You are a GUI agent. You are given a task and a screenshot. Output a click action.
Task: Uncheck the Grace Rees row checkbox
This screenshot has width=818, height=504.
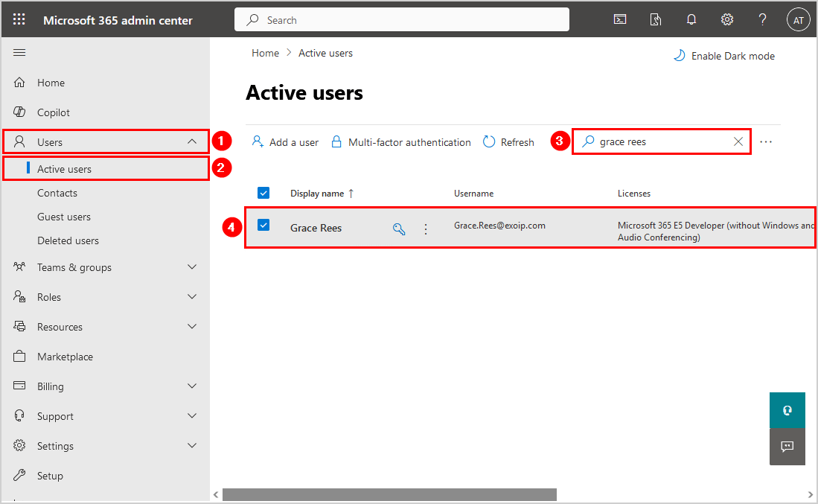(x=263, y=225)
